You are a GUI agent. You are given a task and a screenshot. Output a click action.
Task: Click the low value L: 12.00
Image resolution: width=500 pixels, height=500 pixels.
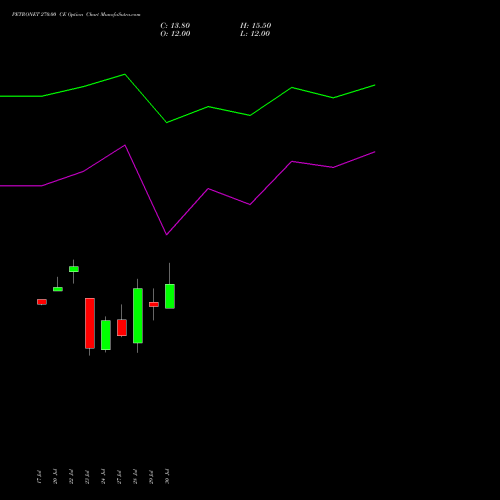(x=255, y=34)
